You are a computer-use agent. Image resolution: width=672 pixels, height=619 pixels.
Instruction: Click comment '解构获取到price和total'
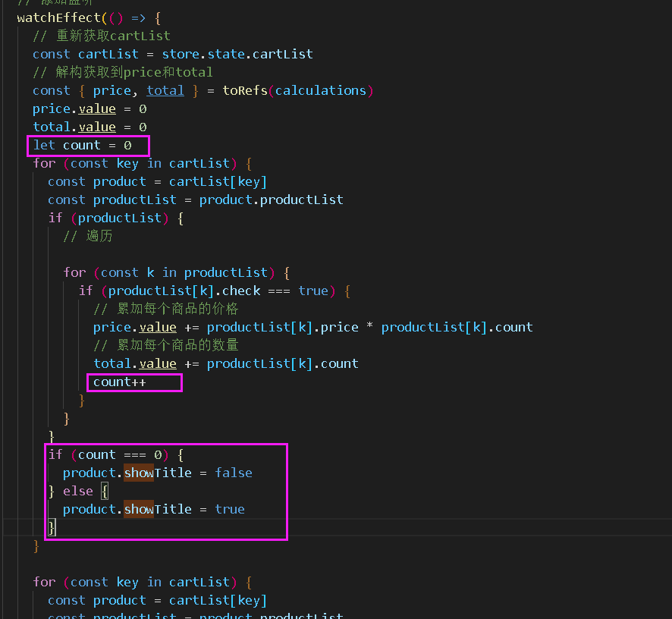(x=123, y=73)
